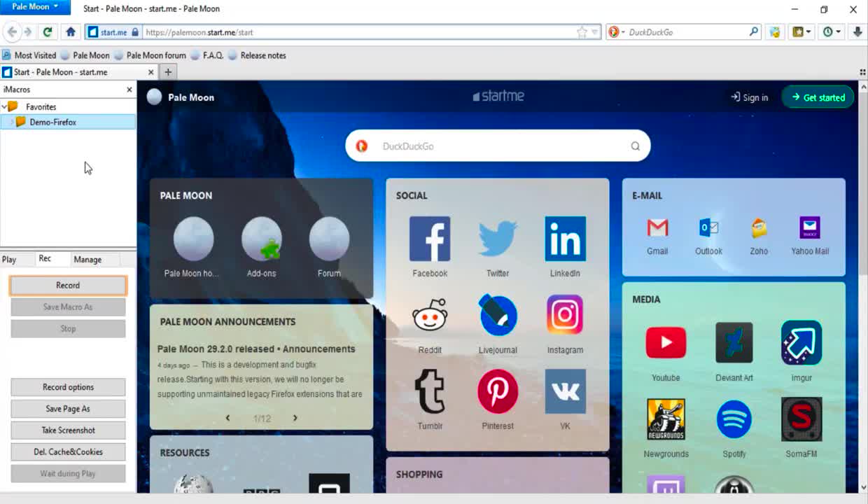Go to the browser home page icon
The image size is (868, 504).
click(x=70, y=31)
